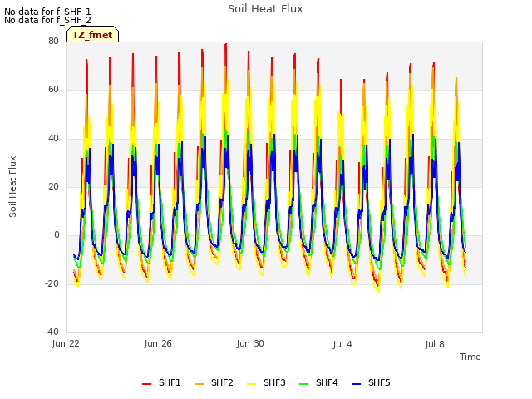Click the -40 y-axis tick label
The height and width of the screenshot is (399, 532).
[52, 332]
